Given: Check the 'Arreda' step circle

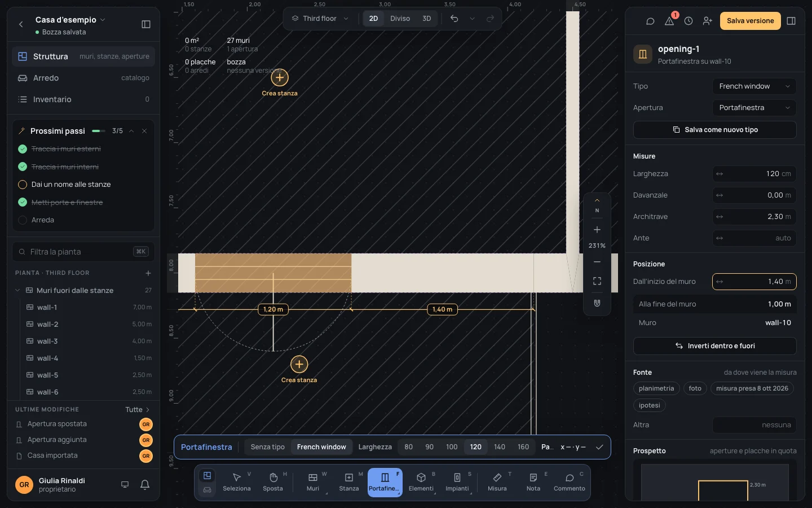Looking at the screenshot, I should coord(23,220).
